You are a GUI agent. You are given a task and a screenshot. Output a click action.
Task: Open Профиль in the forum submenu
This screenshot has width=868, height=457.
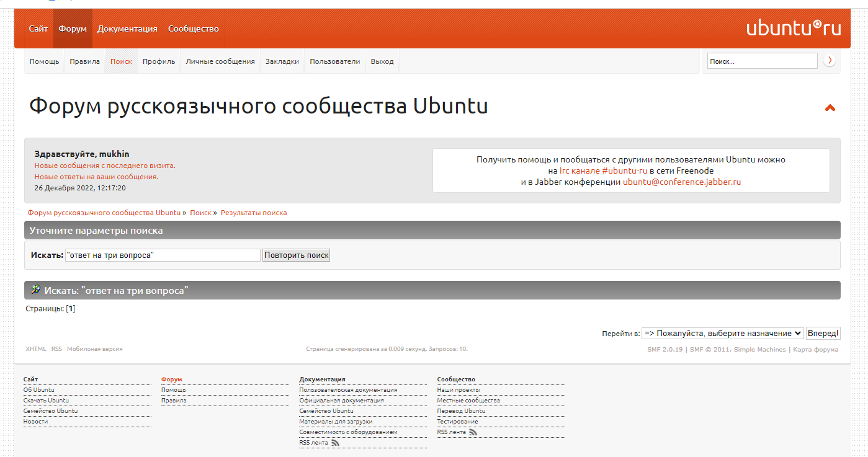pos(159,61)
